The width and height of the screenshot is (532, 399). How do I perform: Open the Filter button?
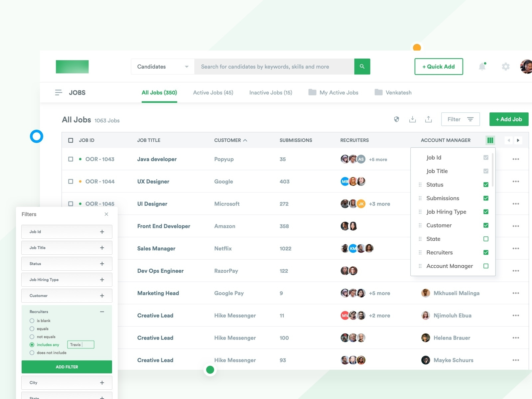click(x=460, y=119)
